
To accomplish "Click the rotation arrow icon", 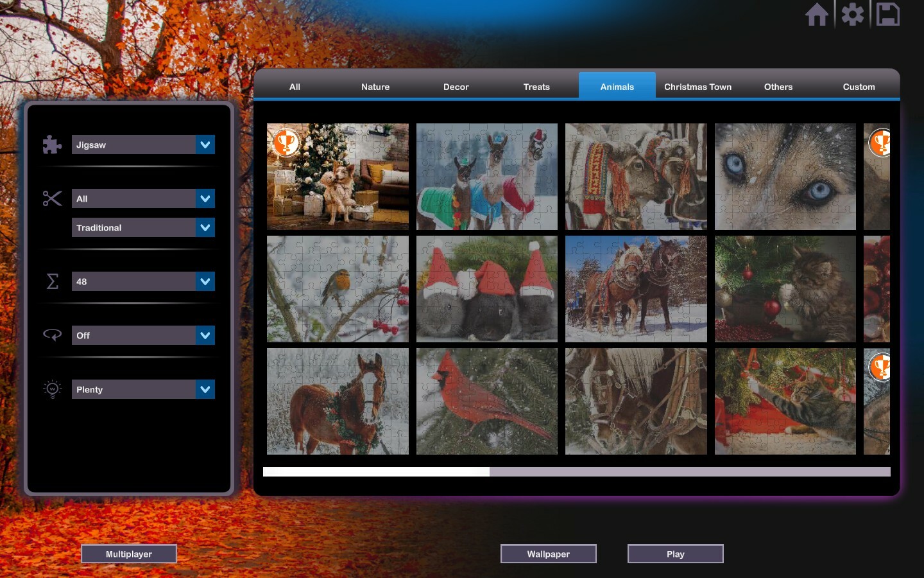I will 52,335.
